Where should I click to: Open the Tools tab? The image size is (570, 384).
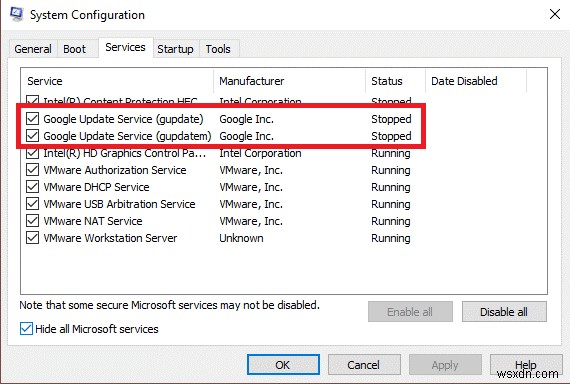tap(218, 49)
